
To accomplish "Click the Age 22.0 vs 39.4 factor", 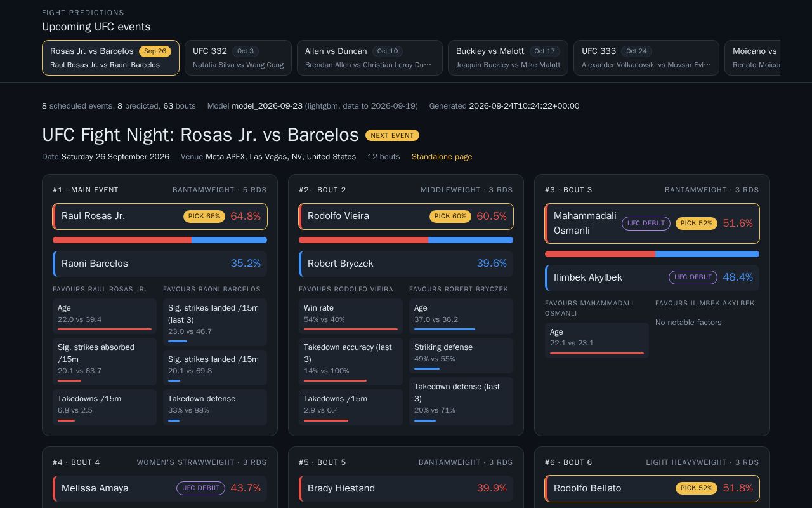I will coord(105,316).
